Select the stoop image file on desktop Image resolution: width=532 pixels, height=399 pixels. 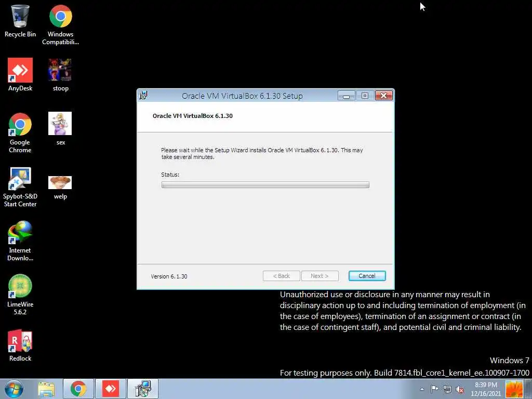click(x=60, y=75)
